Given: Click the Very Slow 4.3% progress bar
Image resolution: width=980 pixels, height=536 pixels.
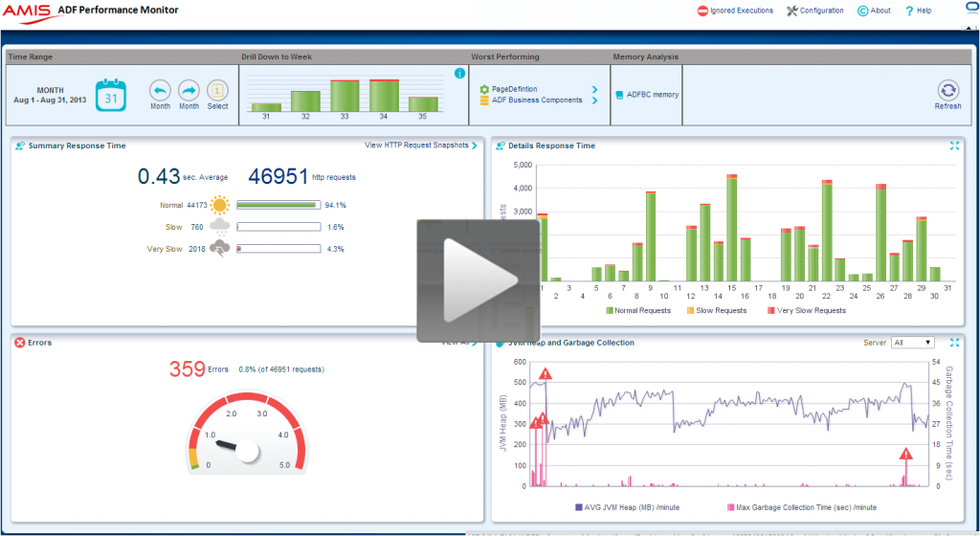Looking at the screenshot, I should 278,249.
